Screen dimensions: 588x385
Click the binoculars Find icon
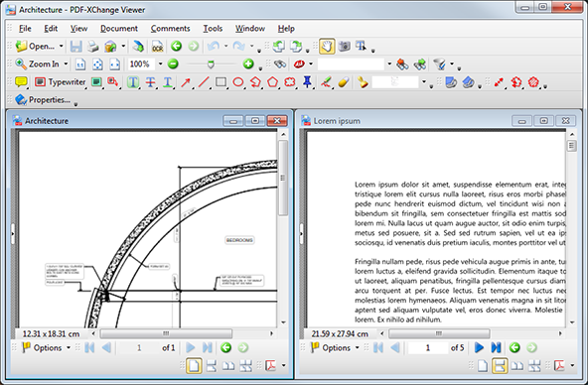pos(280,64)
